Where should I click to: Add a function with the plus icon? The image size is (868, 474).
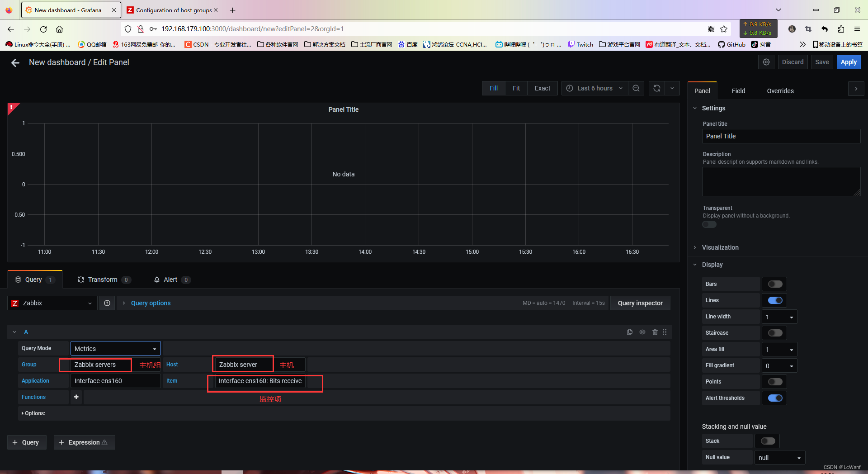[x=76, y=397]
